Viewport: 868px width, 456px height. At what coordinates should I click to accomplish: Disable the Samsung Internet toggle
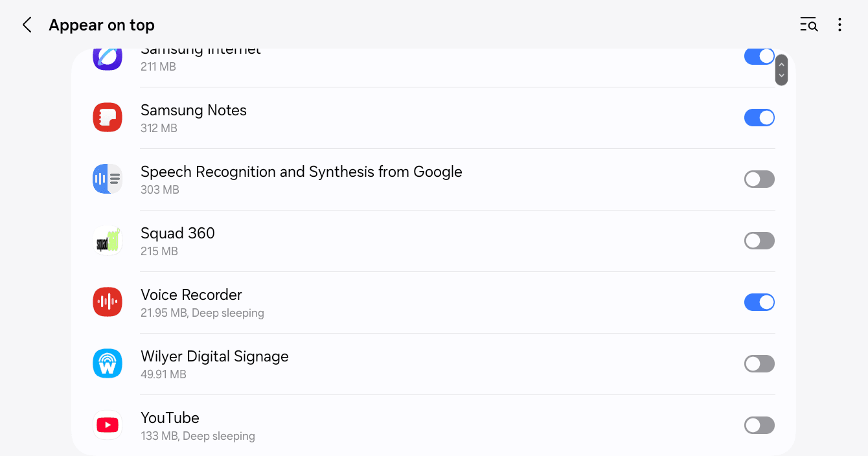click(759, 56)
